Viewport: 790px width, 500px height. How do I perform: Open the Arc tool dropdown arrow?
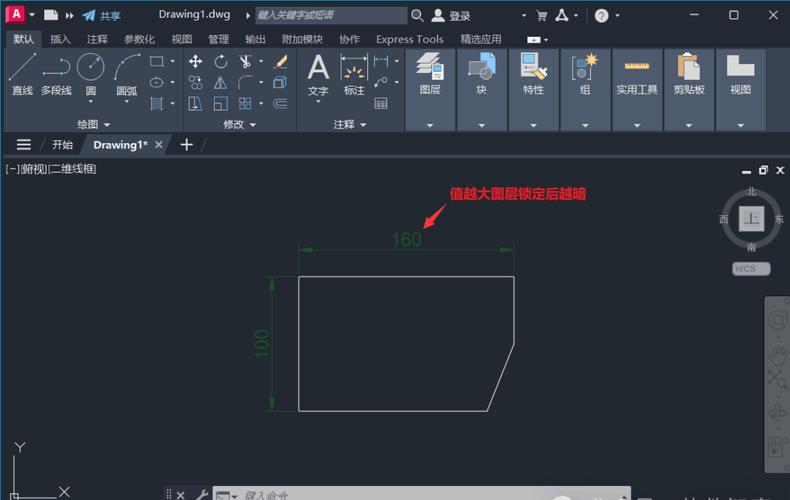[x=126, y=101]
